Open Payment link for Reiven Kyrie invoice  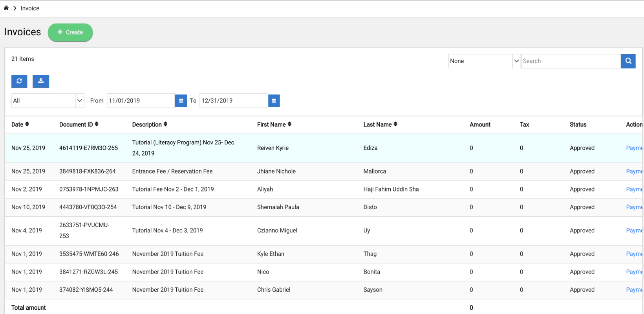(634, 148)
